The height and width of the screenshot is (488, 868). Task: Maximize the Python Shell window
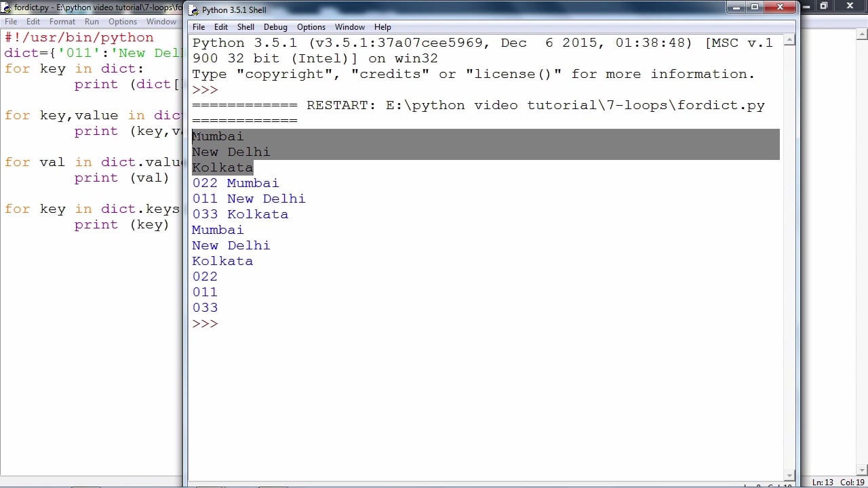click(x=755, y=7)
